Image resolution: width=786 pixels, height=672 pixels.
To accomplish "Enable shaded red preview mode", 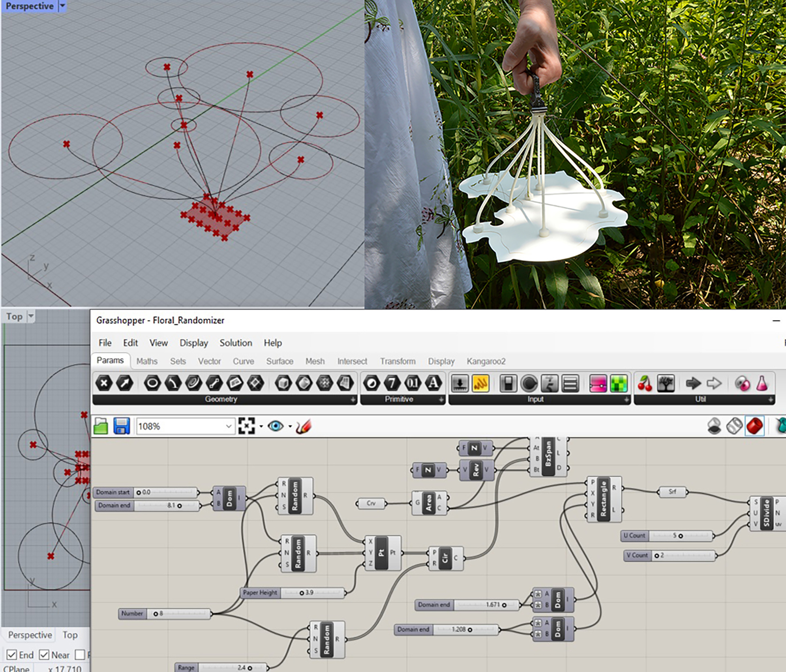I will (x=754, y=426).
